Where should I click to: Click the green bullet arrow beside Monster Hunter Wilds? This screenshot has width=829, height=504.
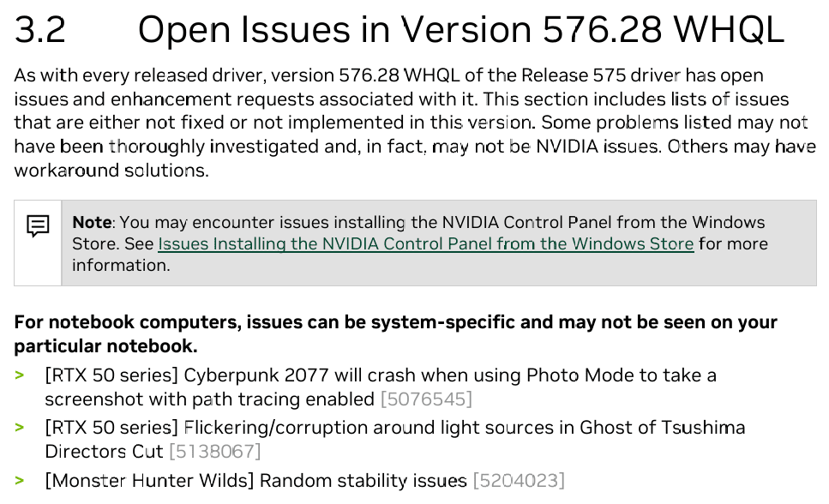(20, 481)
